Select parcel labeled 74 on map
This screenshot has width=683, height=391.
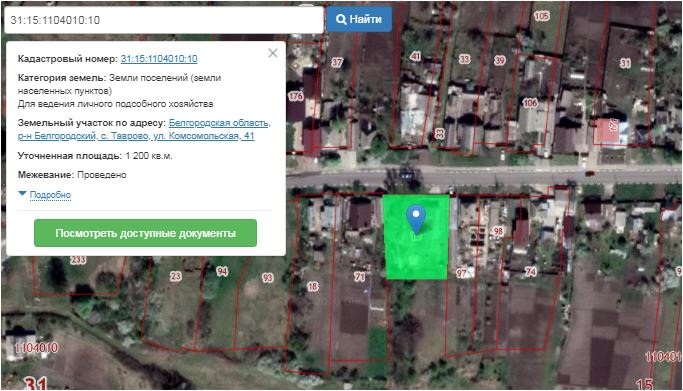[x=531, y=272]
